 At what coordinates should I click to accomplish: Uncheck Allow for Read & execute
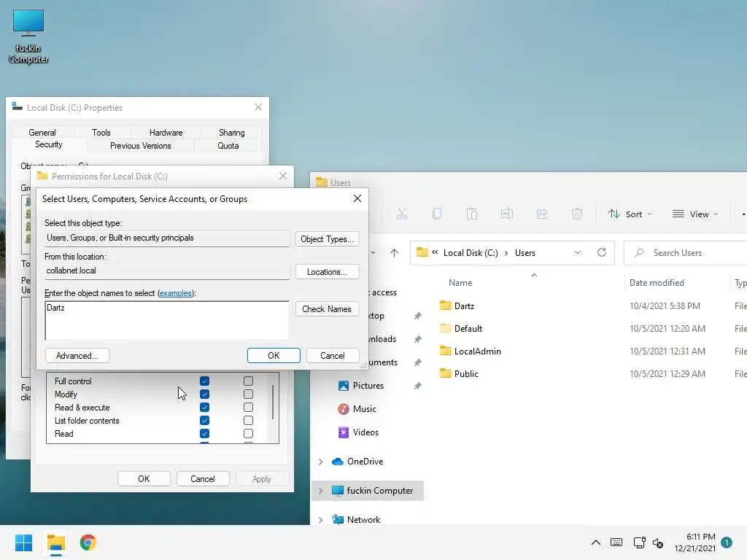(204, 407)
